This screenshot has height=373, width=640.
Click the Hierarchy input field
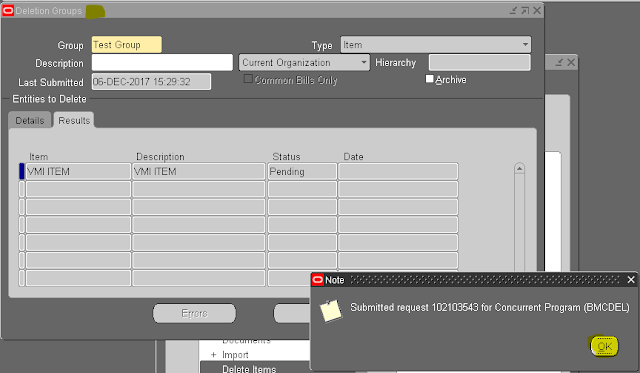480,62
